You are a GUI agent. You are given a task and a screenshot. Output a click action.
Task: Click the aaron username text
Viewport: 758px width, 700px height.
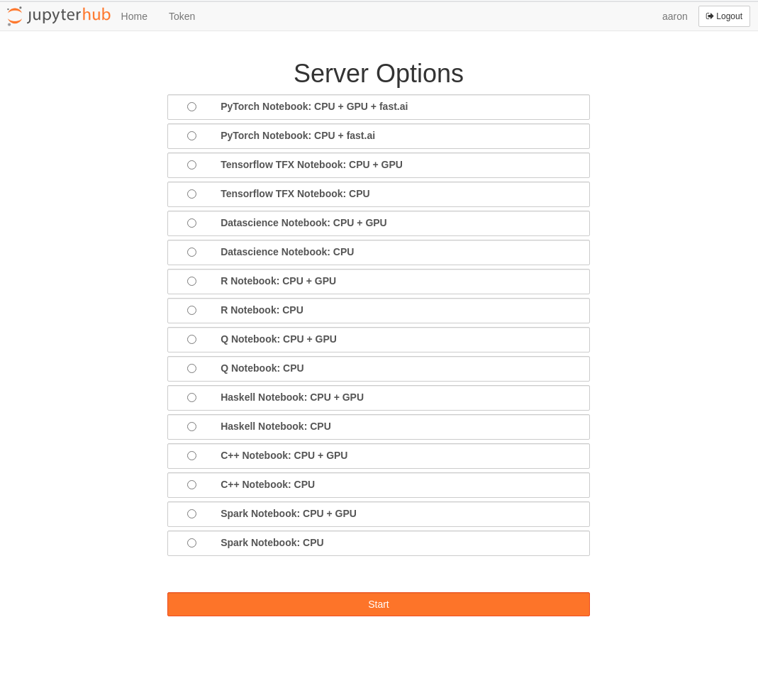click(674, 16)
